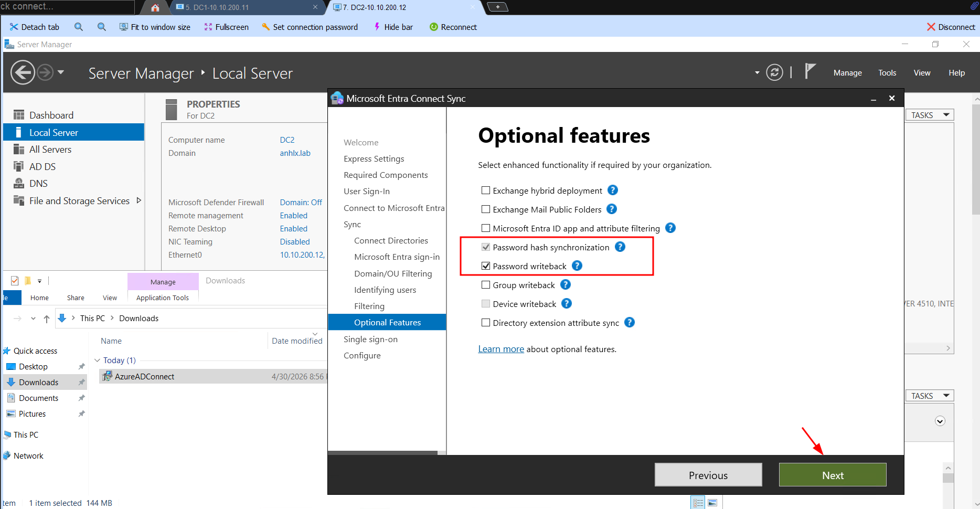Viewport: 980px width, 509px height.
Task: Click the Next button
Action: pyautogui.click(x=833, y=475)
